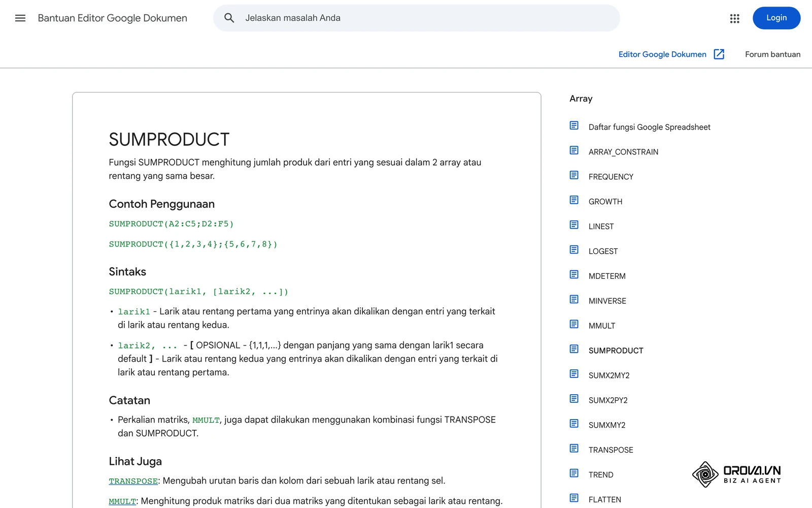The image size is (812, 508).
Task: Click the Catatan heading
Action: pyautogui.click(x=129, y=401)
